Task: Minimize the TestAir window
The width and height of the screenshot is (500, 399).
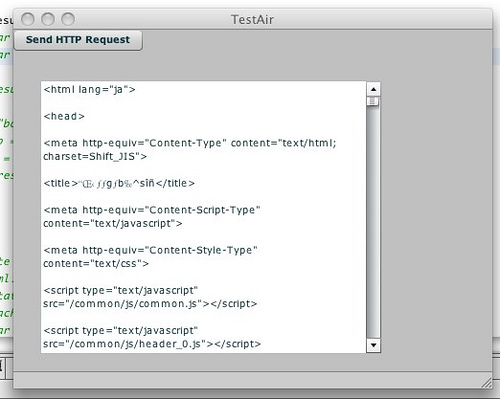Action: point(48,19)
